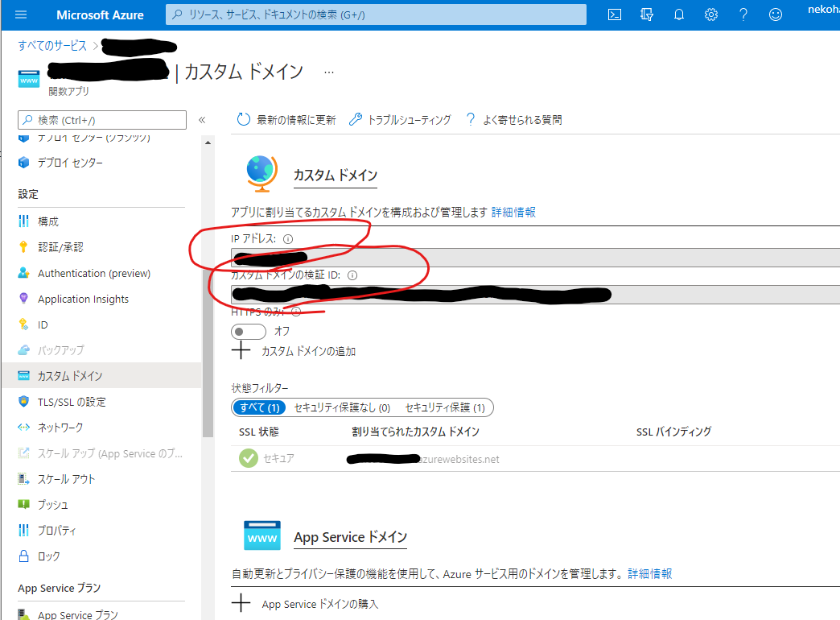Screen dimensions: 840x620
Task: Click the プッシュ green icon
Action: tap(23, 504)
